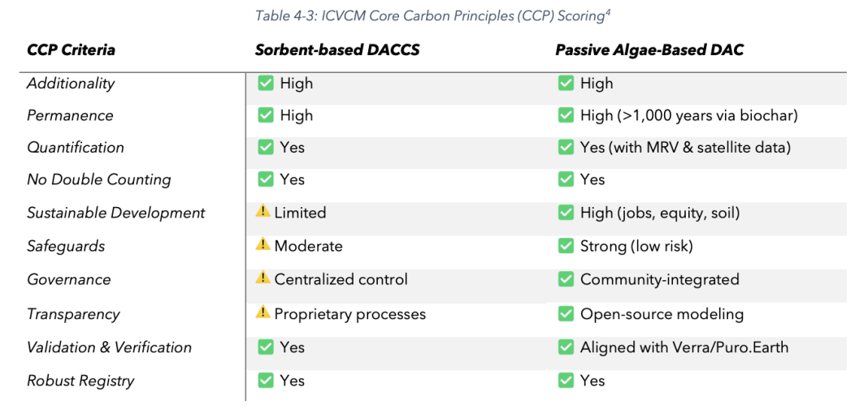868x414 pixels.
Task: Click the Sustainable Development row label
Action: click(116, 213)
